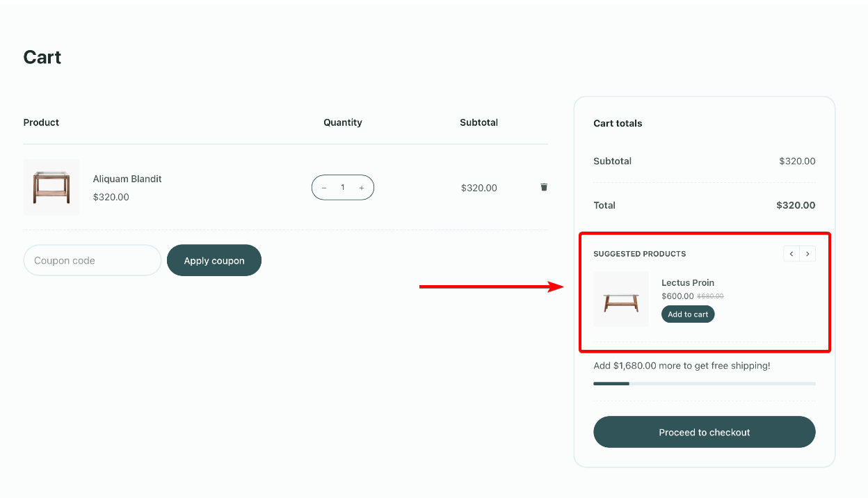Select the quantity number field
The height and width of the screenshot is (498, 868).
click(x=343, y=188)
